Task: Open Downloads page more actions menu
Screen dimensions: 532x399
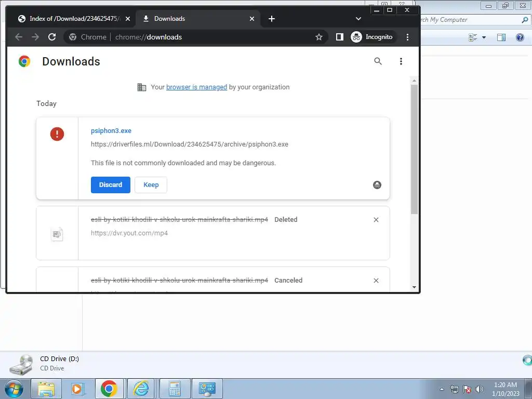Action: click(x=401, y=61)
